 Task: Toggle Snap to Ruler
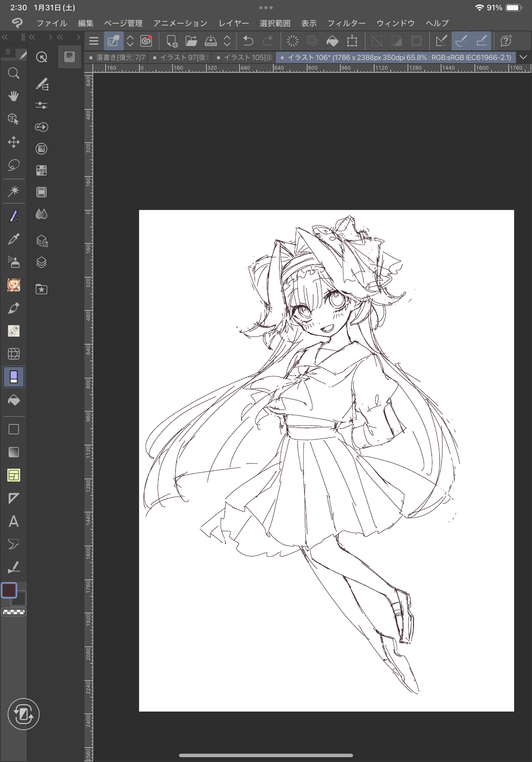click(x=441, y=41)
